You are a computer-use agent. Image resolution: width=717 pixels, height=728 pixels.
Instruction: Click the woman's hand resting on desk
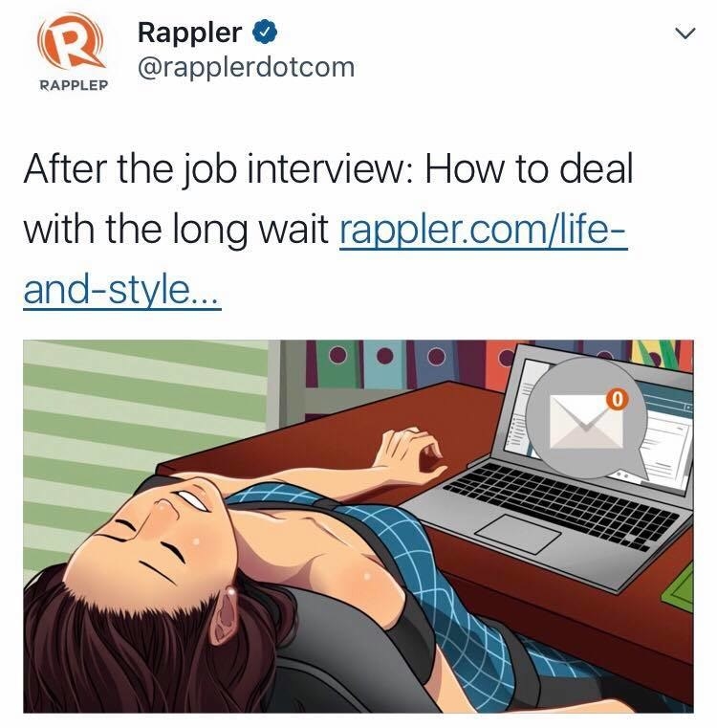pyautogui.click(x=411, y=452)
